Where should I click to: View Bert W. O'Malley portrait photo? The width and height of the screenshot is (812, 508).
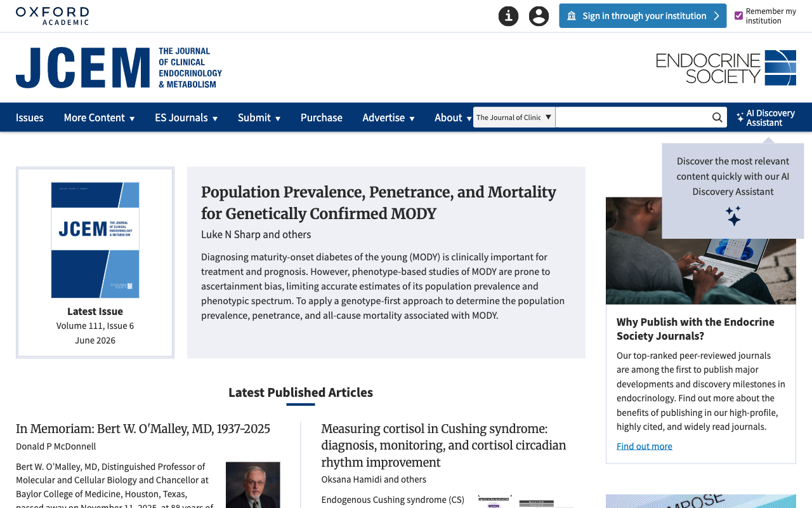click(253, 485)
